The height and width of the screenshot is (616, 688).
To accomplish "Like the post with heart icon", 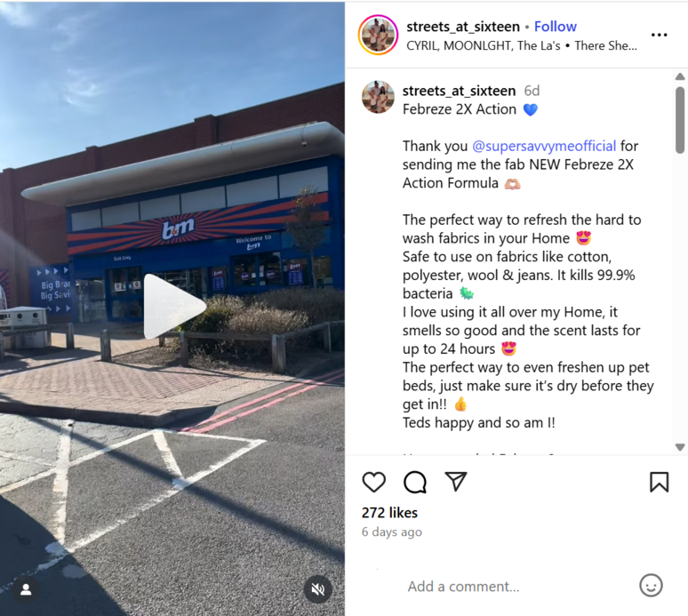I will [x=374, y=482].
